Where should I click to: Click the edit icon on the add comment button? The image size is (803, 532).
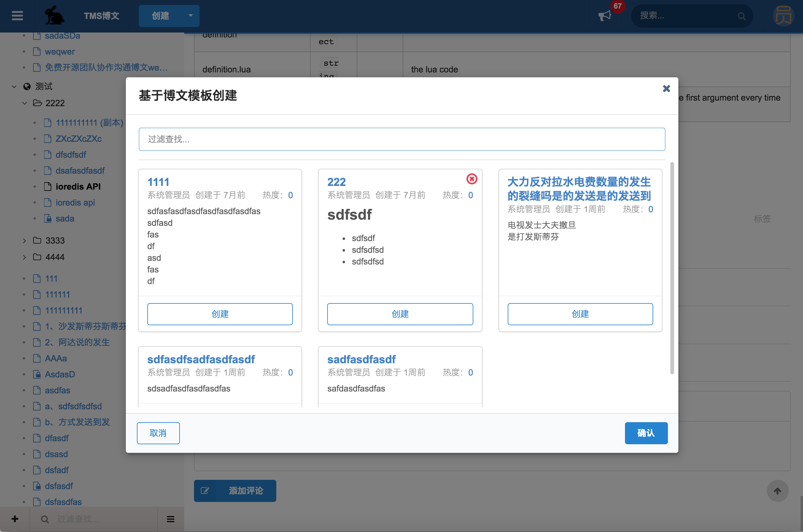(205, 491)
